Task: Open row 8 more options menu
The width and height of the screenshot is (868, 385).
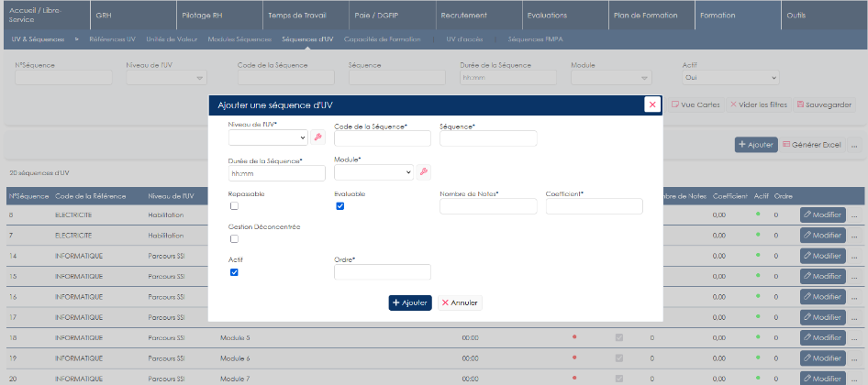Action: pyautogui.click(x=854, y=215)
